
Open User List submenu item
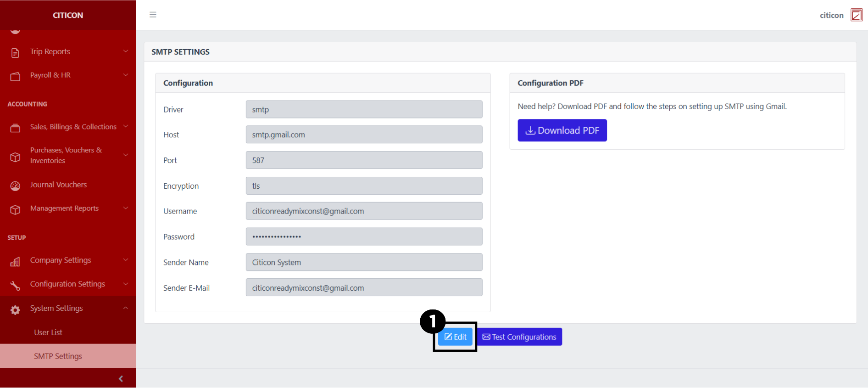pyautogui.click(x=68, y=332)
